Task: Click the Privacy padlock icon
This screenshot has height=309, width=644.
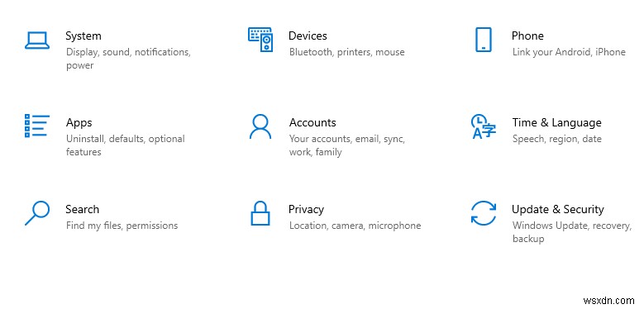Action: 260,213
